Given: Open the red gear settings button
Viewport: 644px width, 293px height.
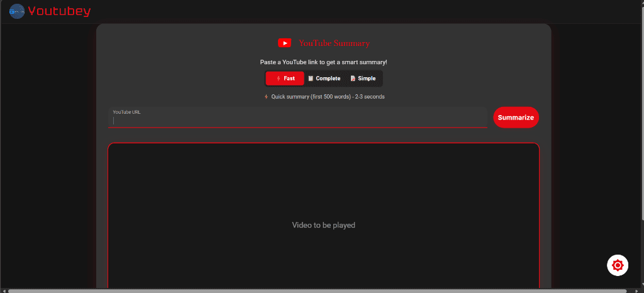Looking at the screenshot, I should tap(618, 265).
